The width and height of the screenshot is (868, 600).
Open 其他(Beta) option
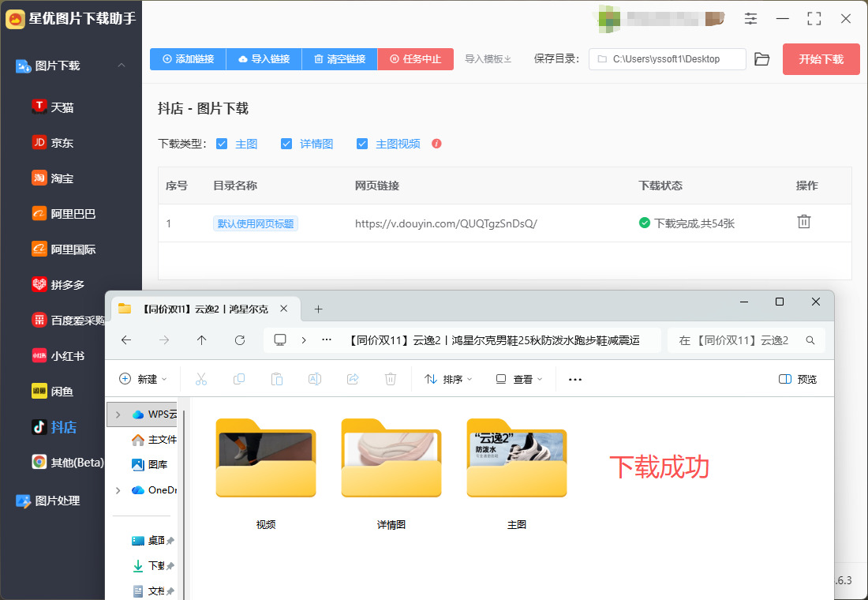68,462
